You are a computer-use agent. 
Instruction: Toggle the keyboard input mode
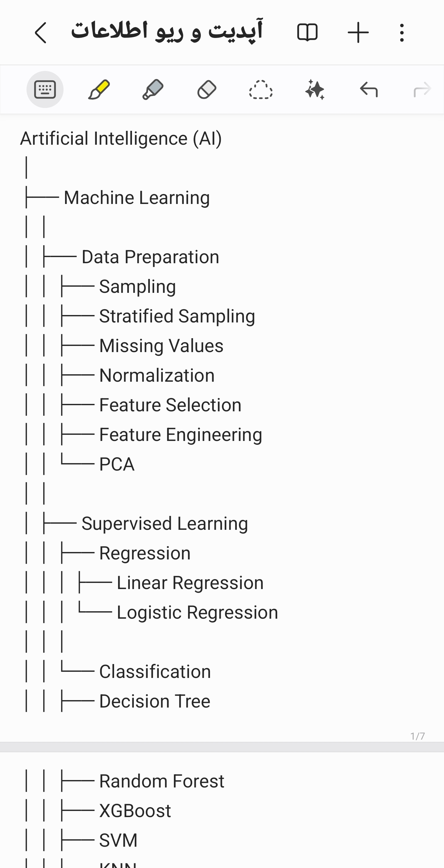coord(45,89)
